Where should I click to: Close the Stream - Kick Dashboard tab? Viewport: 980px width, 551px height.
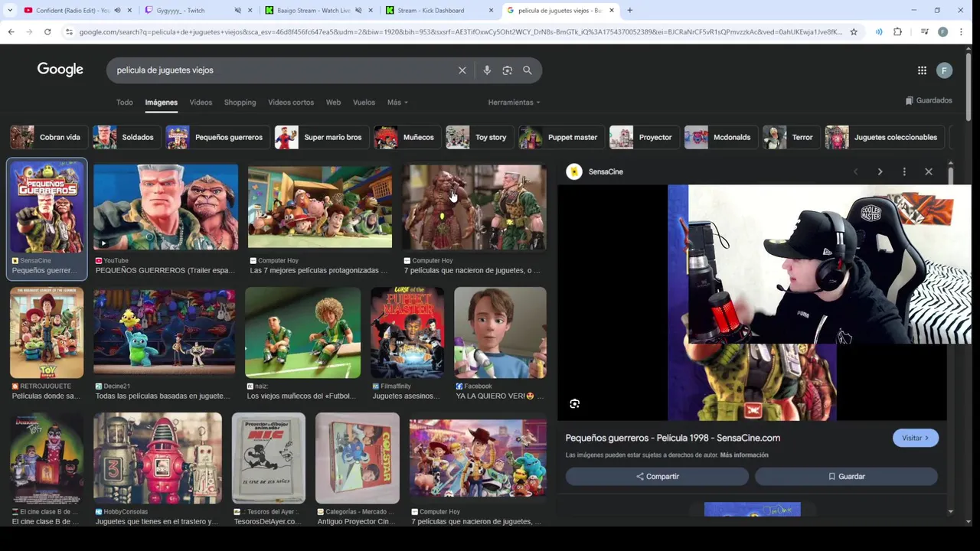point(491,11)
